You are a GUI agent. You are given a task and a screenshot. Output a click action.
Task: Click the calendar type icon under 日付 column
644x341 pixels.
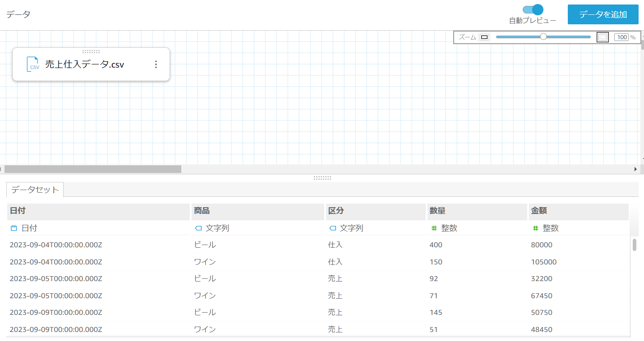coord(14,228)
